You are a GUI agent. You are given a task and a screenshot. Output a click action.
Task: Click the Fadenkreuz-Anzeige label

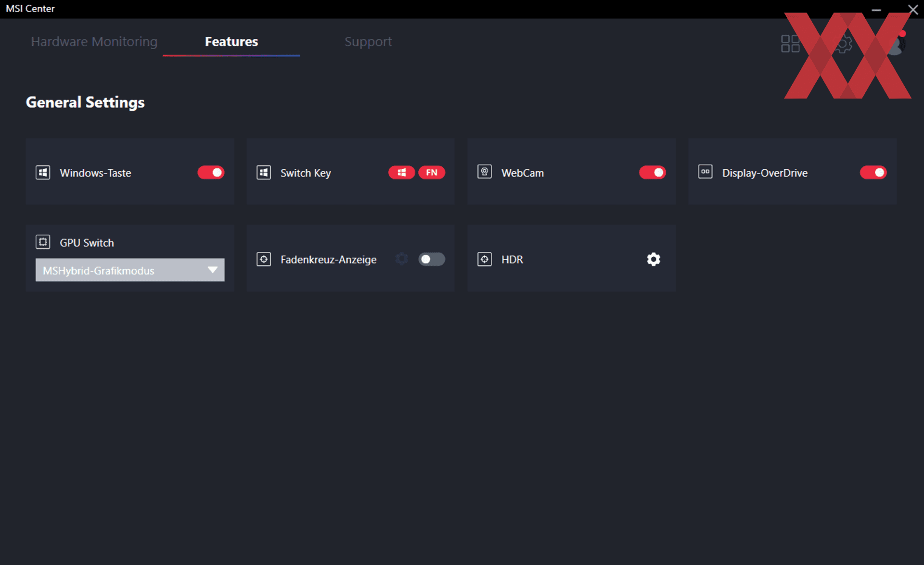(x=329, y=260)
